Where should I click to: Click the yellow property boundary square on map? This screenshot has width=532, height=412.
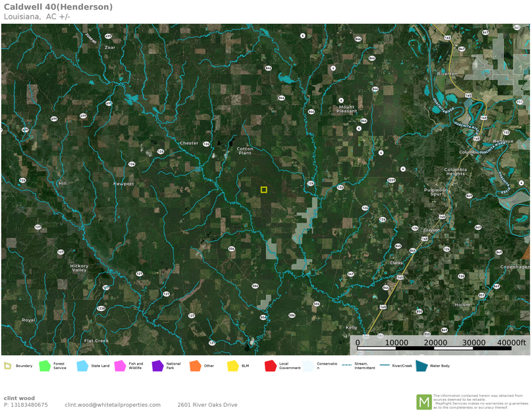(x=264, y=190)
